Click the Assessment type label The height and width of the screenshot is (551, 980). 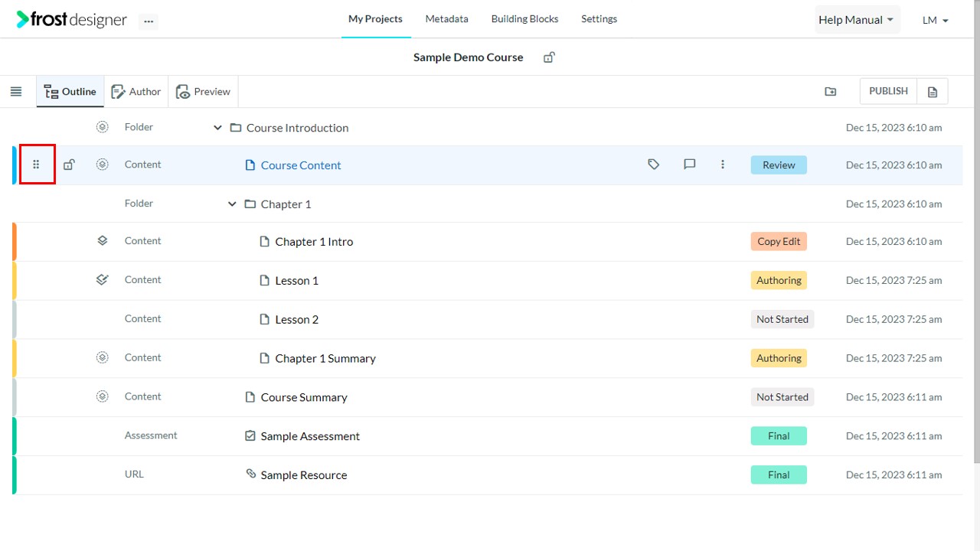coord(151,435)
